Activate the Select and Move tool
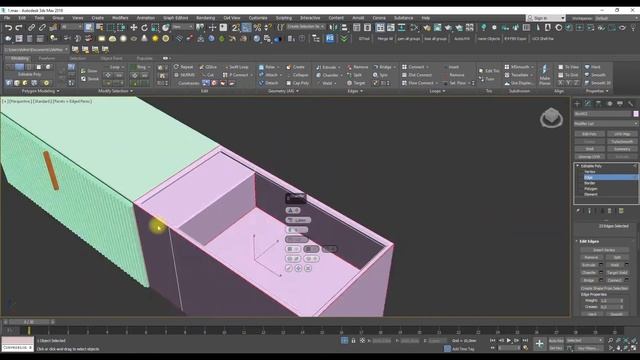Screen dimensions: 640x360 133,28
